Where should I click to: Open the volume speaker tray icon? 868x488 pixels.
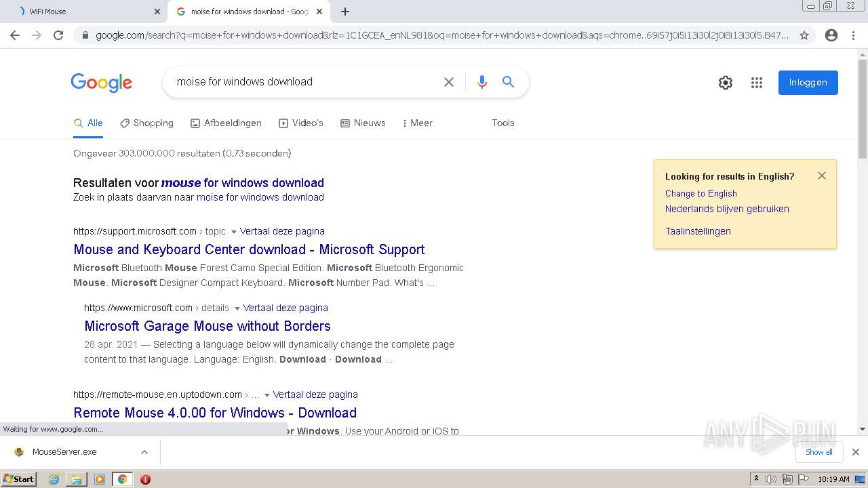point(771,479)
